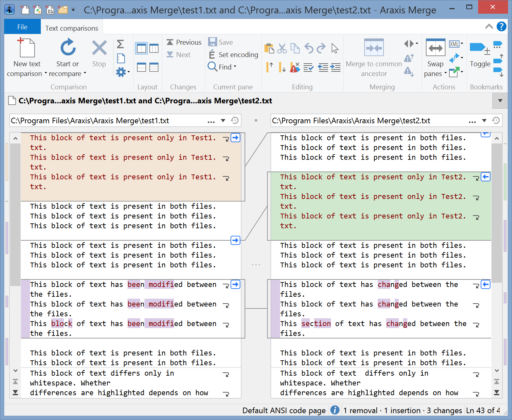Copy Test2-only block left via arrow button
The width and height of the screenshot is (512, 420).
pos(486,177)
